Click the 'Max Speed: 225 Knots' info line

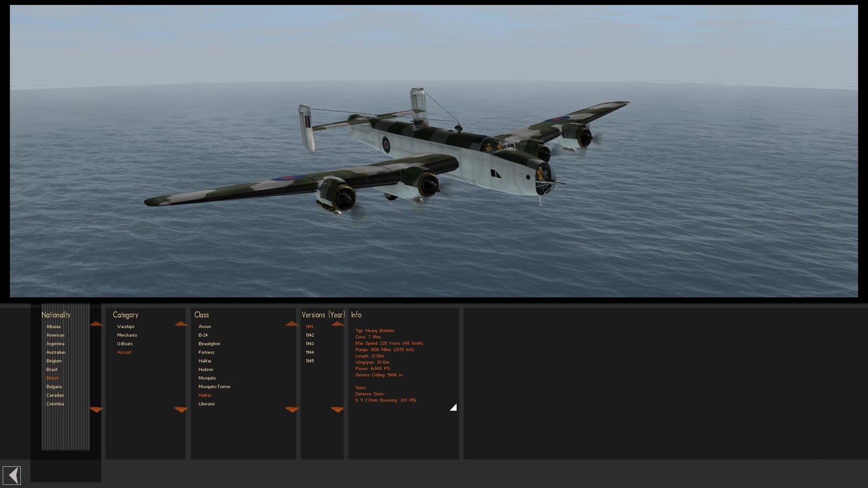click(x=389, y=343)
